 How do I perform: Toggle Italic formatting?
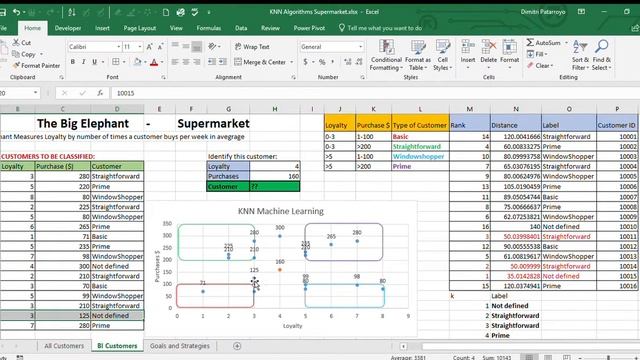[x=84, y=62]
